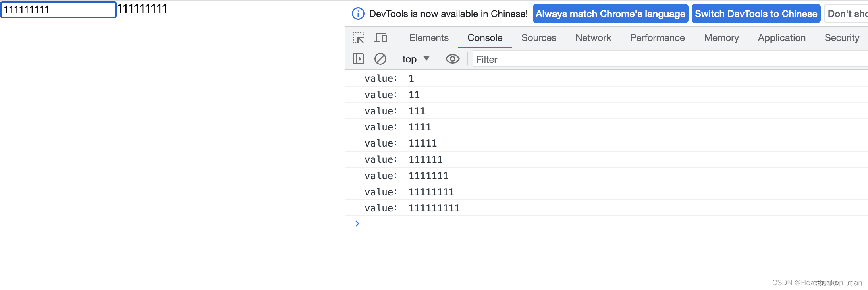Focus the console Filter field

point(670,60)
